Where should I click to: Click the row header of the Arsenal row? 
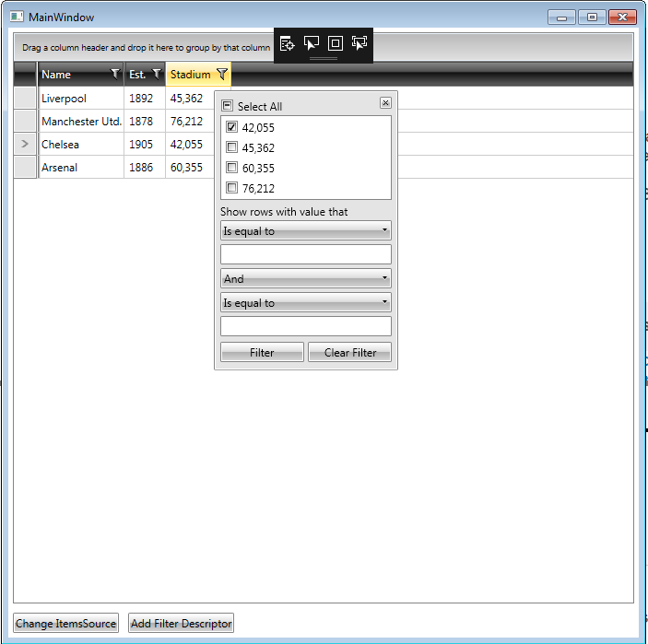pyautogui.click(x=25, y=168)
